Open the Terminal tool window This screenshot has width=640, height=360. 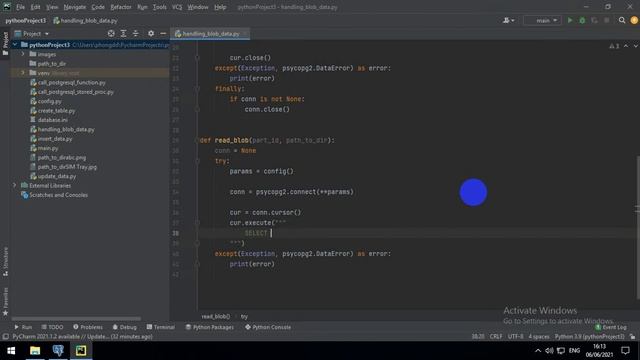[160, 327]
